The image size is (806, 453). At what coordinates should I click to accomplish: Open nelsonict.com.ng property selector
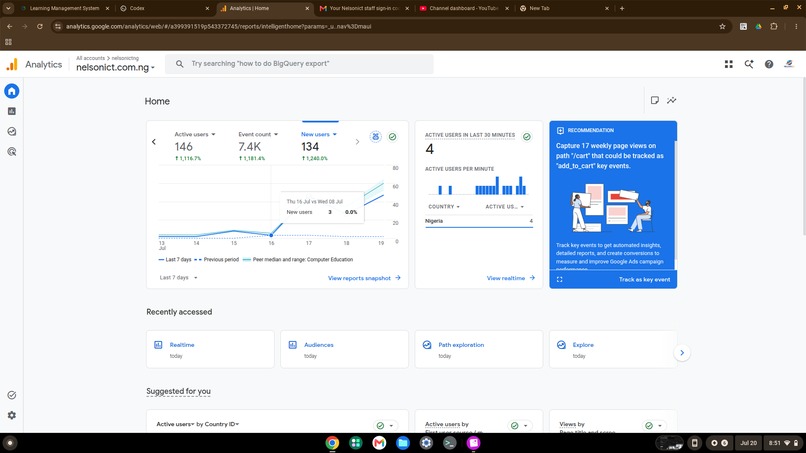pos(115,67)
